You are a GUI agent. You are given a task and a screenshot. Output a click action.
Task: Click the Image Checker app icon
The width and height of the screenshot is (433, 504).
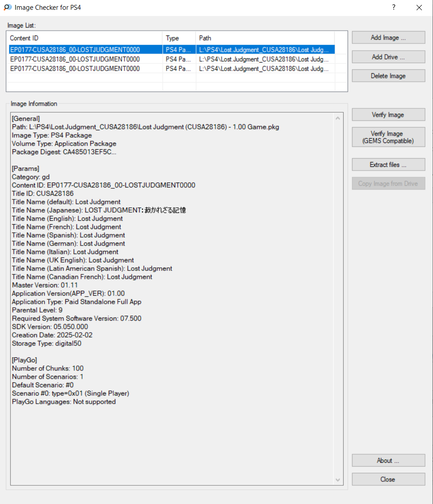[x=8, y=8]
